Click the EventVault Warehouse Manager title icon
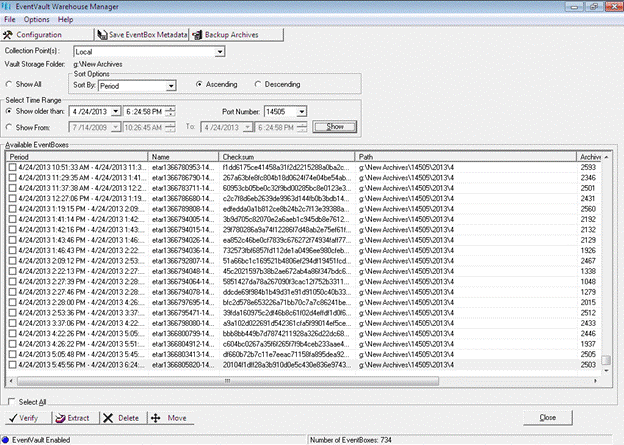 6,6
